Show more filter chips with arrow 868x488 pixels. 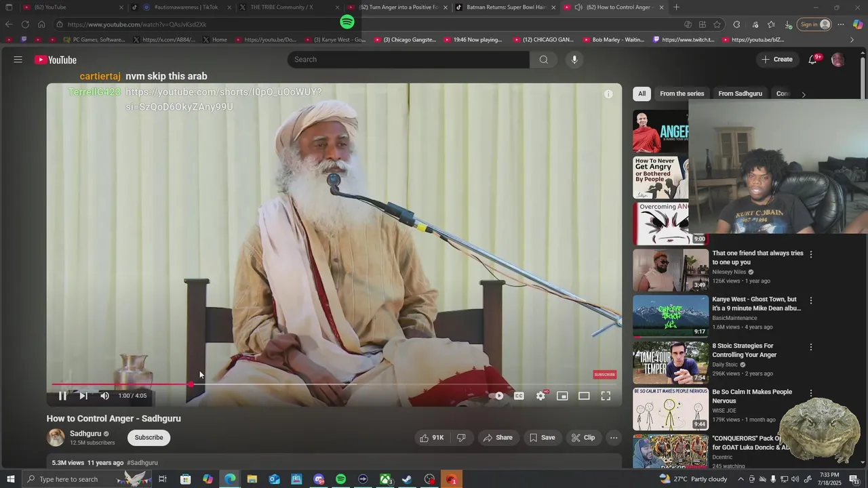(804, 94)
